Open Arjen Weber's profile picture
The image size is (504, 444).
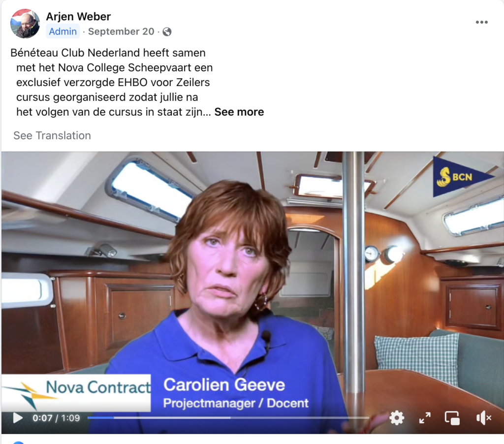tap(25, 24)
